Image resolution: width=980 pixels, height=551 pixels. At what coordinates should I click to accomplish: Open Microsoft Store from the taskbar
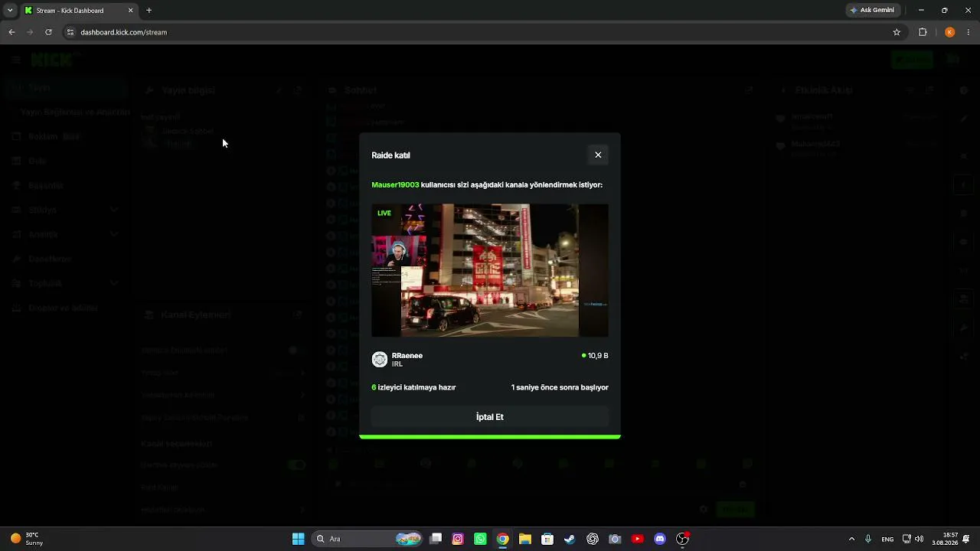[547, 539]
